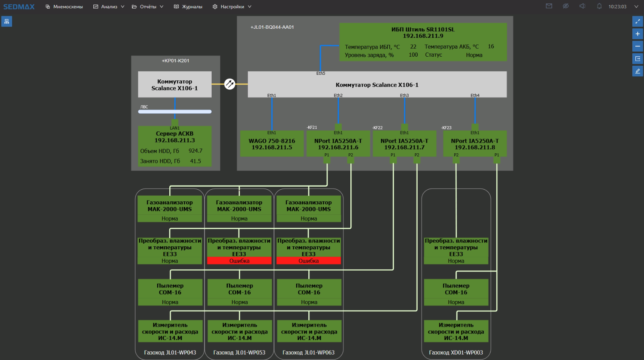Image resolution: width=644 pixels, height=360 pixels.
Task: Expand the Отчёты dropdown menu
Action: (148, 6)
